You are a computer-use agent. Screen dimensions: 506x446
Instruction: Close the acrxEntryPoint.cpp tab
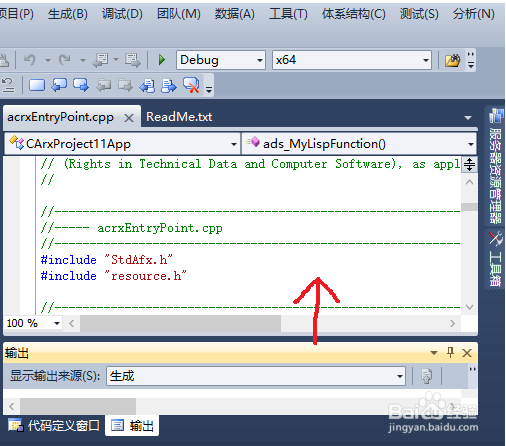click(x=129, y=118)
